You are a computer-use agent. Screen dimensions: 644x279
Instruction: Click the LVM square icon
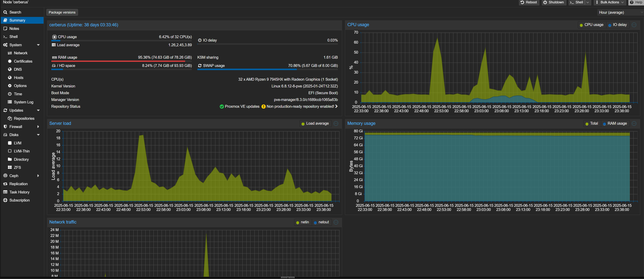point(10,143)
